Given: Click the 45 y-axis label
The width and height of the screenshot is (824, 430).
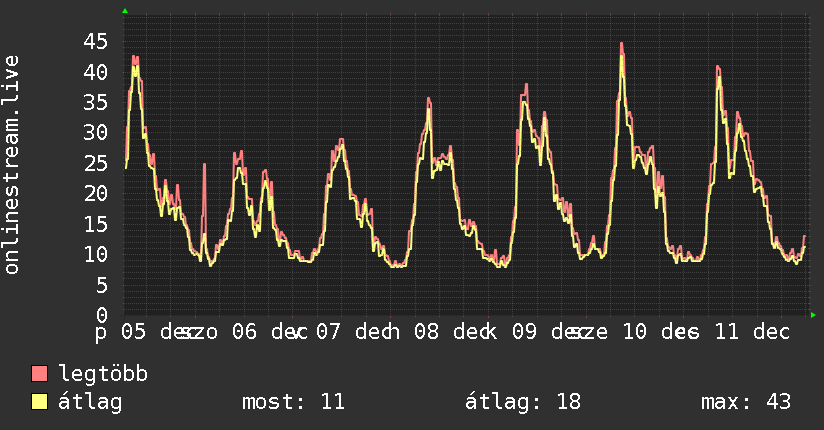Looking at the screenshot, I should point(95,42).
